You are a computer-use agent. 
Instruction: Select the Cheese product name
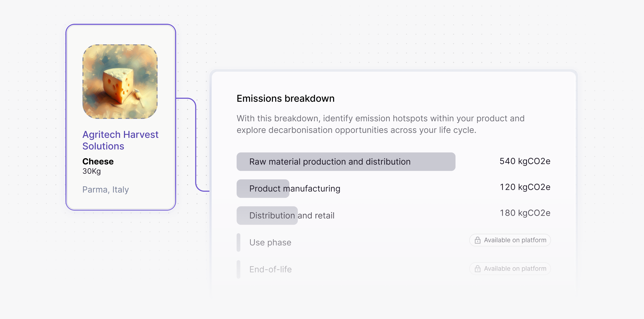98,161
